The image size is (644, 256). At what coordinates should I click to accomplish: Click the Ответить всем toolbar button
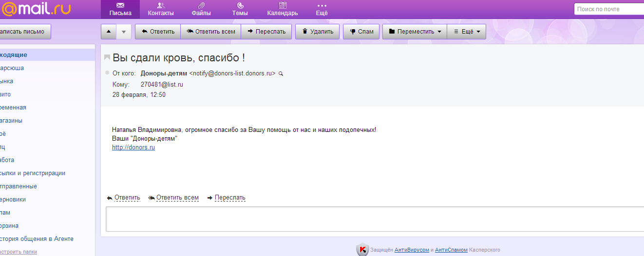pos(210,32)
